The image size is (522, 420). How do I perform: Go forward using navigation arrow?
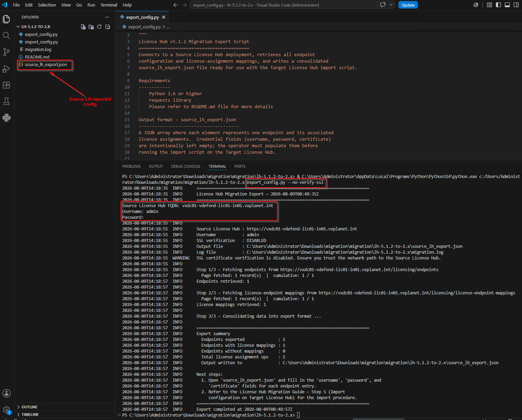184,5
